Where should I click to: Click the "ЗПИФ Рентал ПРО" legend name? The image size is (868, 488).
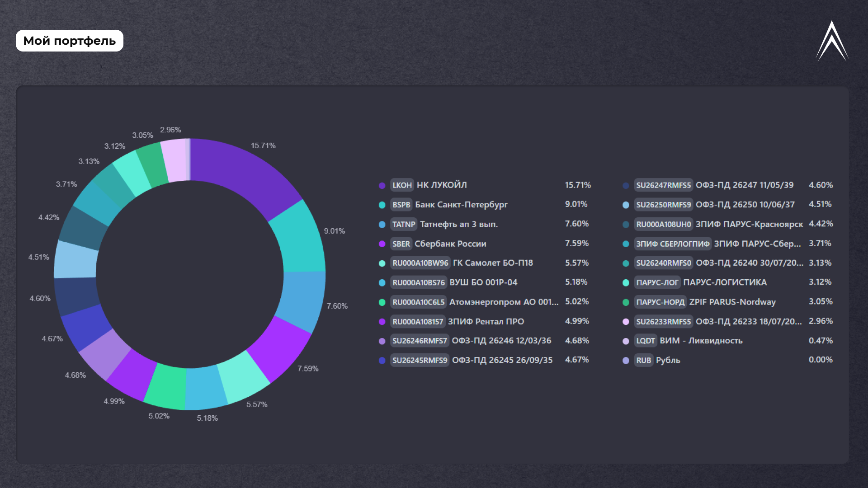point(486,321)
